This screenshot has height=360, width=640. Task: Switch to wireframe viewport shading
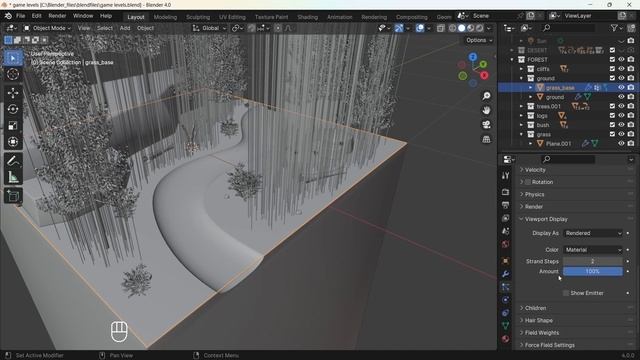(453, 28)
